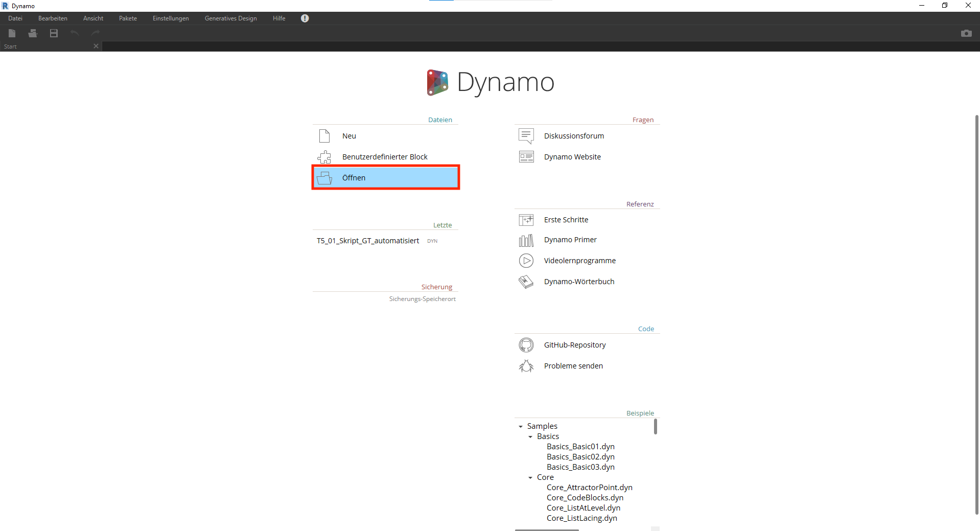Click the camera screenshot export icon
Image resolution: width=980 pixels, height=531 pixels.
pos(966,33)
